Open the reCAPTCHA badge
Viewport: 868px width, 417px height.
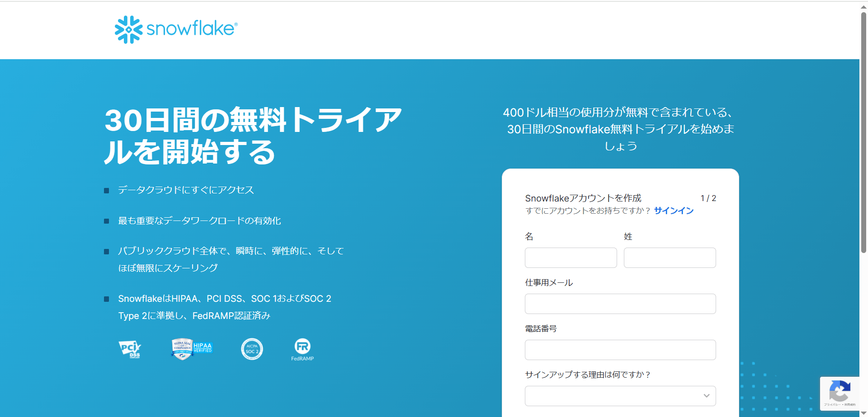click(x=840, y=394)
